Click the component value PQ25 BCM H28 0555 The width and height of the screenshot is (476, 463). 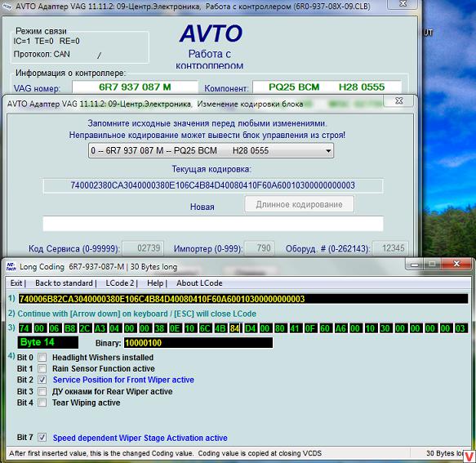click(327, 87)
